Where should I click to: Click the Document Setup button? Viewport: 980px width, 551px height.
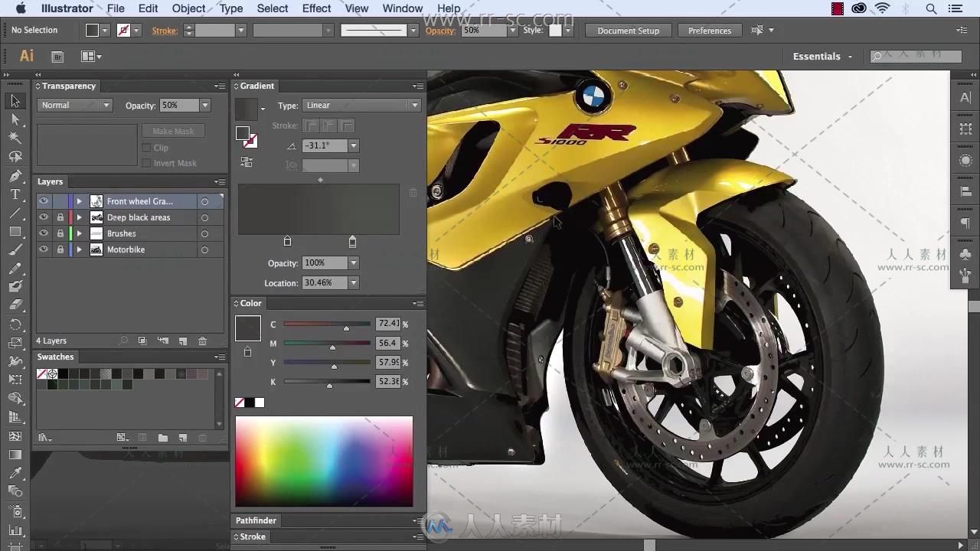pyautogui.click(x=628, y=31)
